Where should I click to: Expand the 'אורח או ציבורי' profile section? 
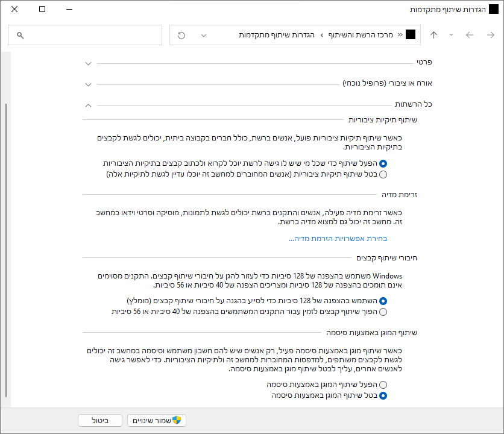click(x=89, y=84)
